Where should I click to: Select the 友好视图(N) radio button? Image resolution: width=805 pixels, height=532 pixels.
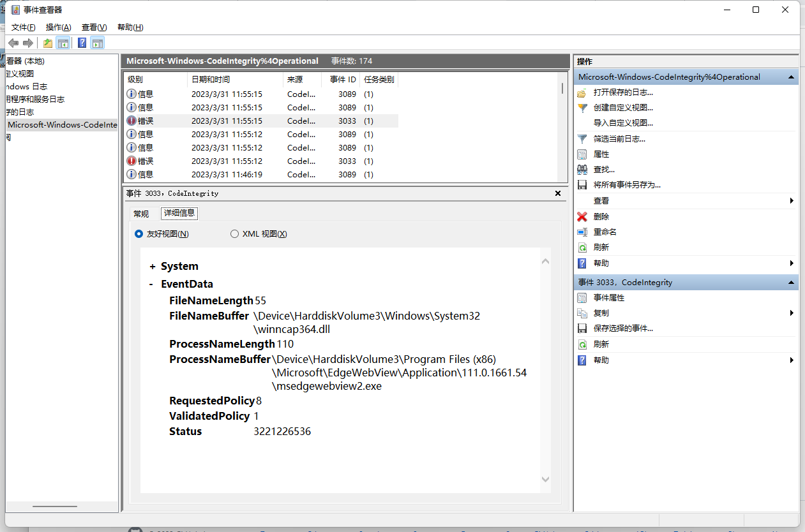[x=139, y=234]
